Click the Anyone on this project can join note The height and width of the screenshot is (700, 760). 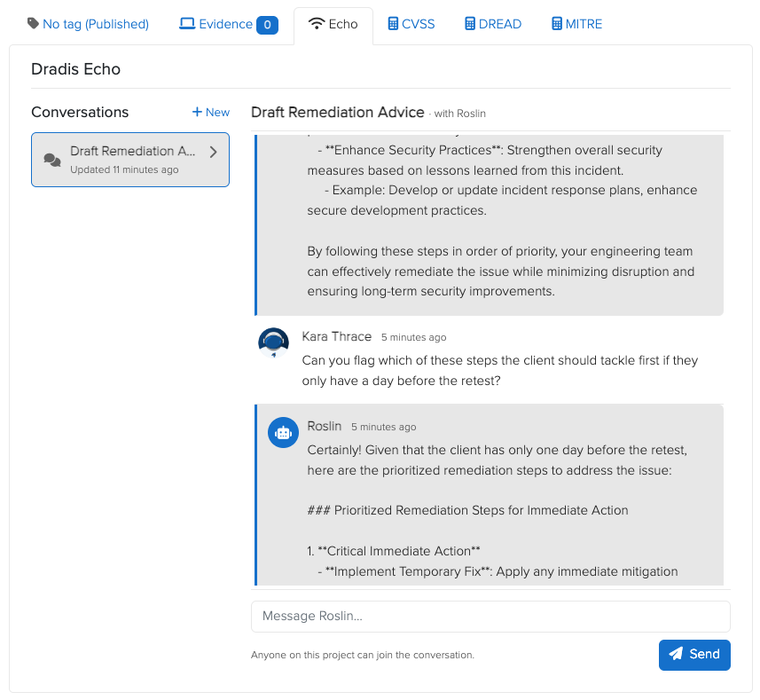tap(363, 655)
